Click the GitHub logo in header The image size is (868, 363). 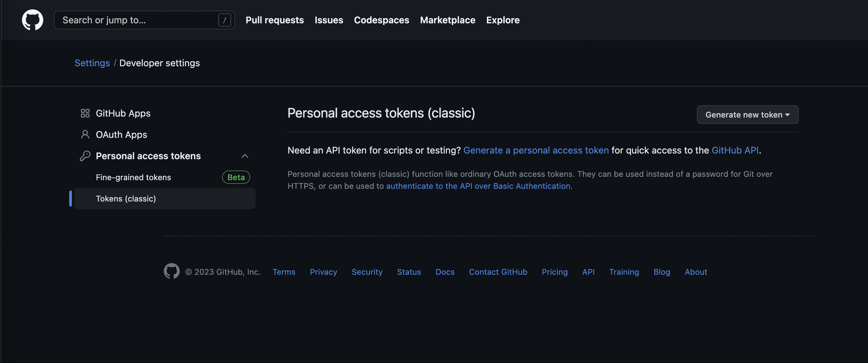pyautogui.click(x=32, y=20)
